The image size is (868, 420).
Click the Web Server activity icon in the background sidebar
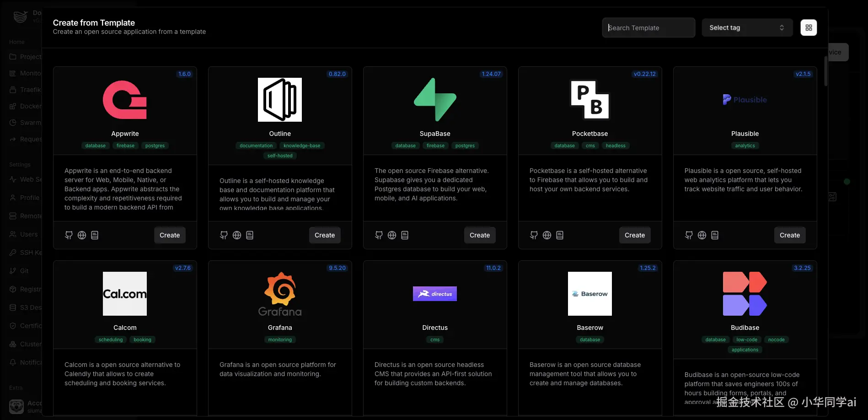tap(13, 179)
